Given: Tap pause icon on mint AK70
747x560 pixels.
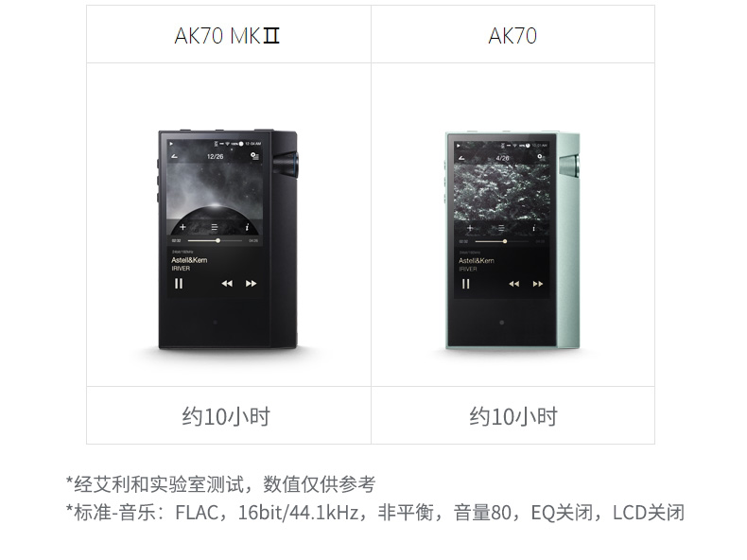Looking at the screenshot, I should pyautogui.click(x=466, y=284).
